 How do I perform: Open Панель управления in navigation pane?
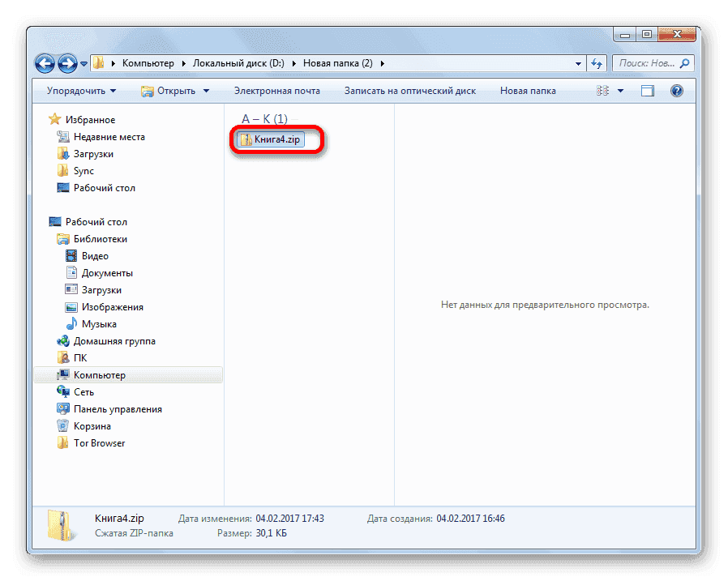pos(118,409)
